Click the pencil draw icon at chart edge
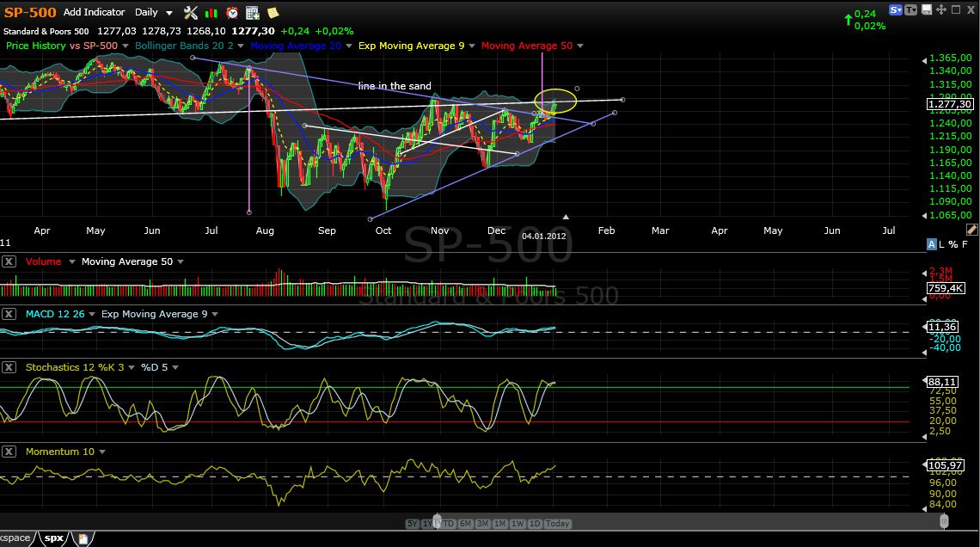Image resolution: width=980 pixels, height=547 pixels. coord(971,230)
